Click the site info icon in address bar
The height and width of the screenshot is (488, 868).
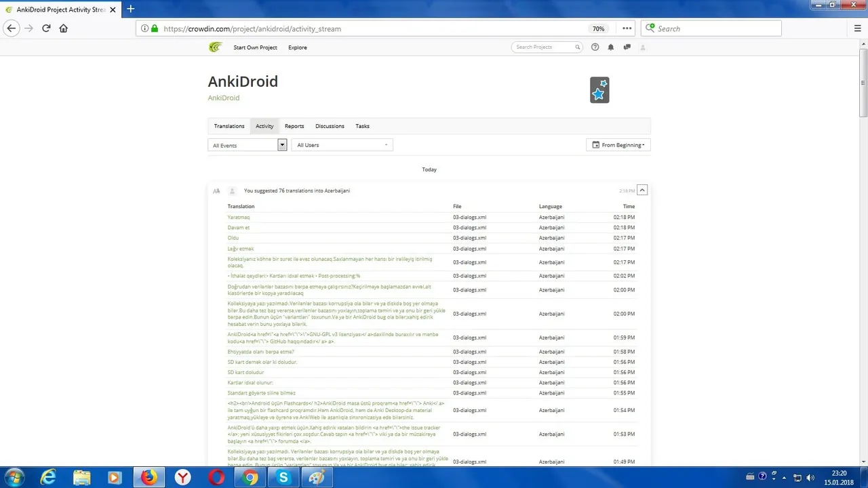(144, 28)
